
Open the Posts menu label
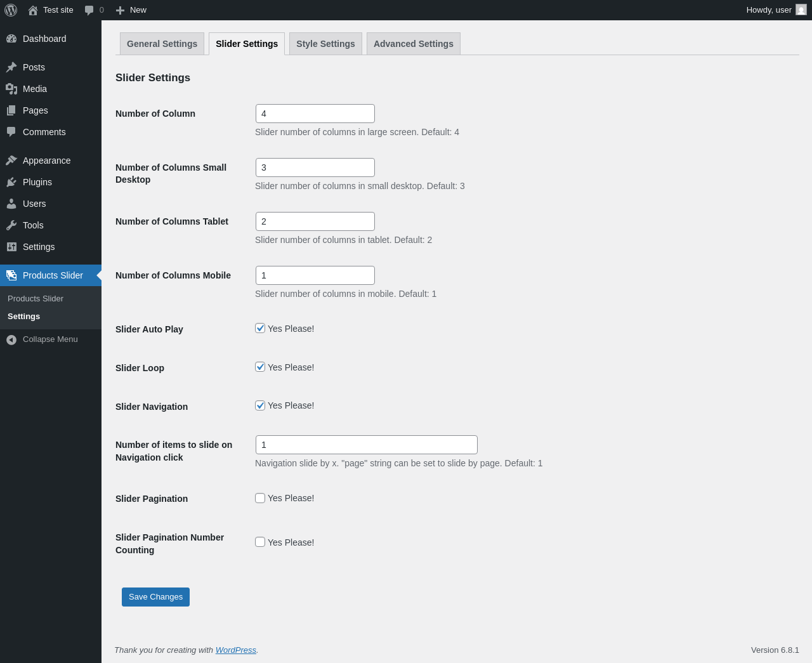tap(34, 67)
